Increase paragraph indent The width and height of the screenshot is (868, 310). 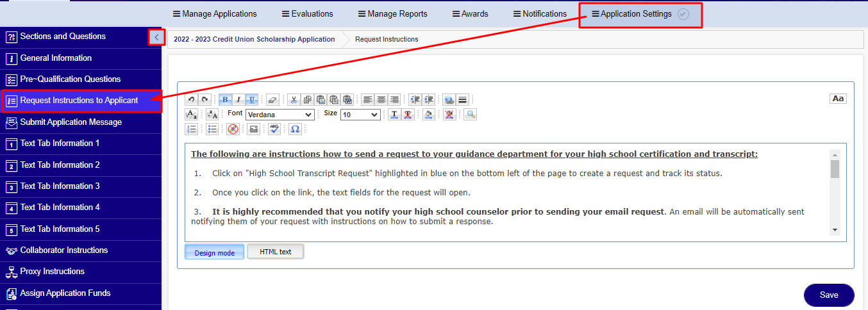click(429, 100)
